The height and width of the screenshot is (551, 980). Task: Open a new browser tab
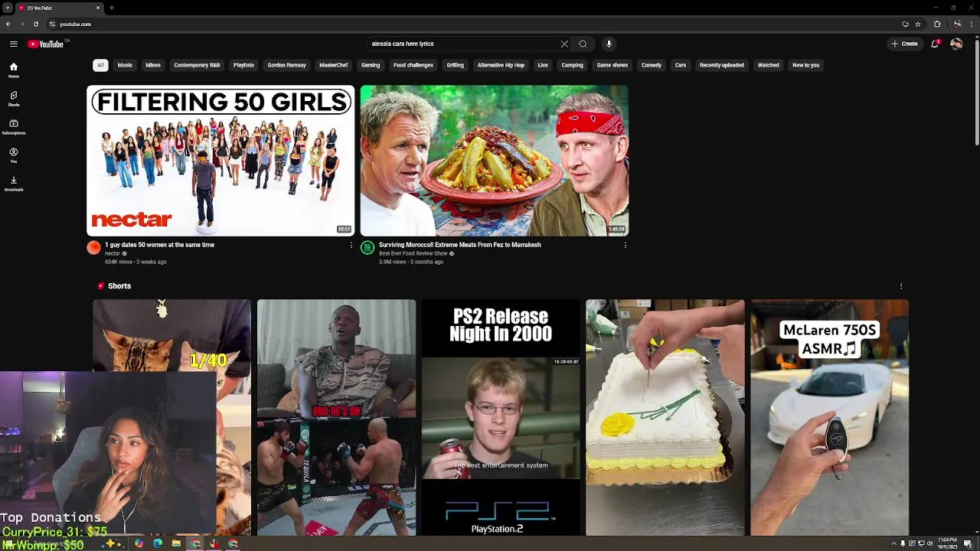[x=111, y=8]
